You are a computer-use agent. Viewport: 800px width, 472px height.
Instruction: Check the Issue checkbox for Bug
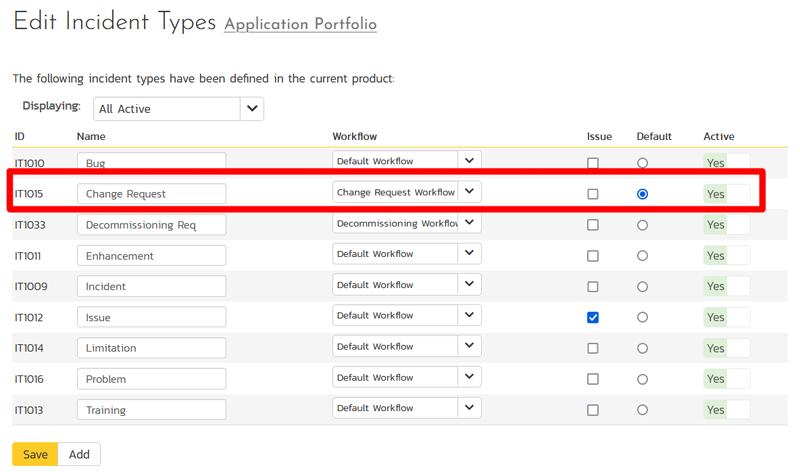(x=593, y=163)
